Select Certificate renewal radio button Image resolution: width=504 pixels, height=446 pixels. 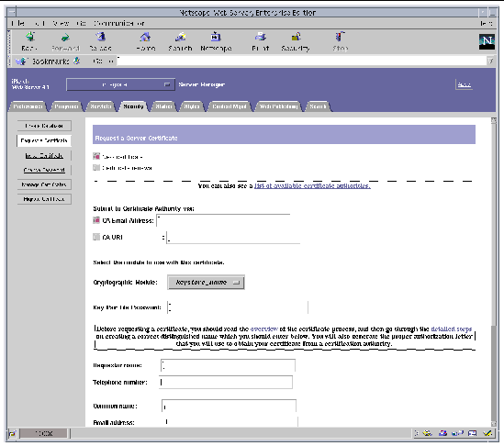click(x=96, y=167)
